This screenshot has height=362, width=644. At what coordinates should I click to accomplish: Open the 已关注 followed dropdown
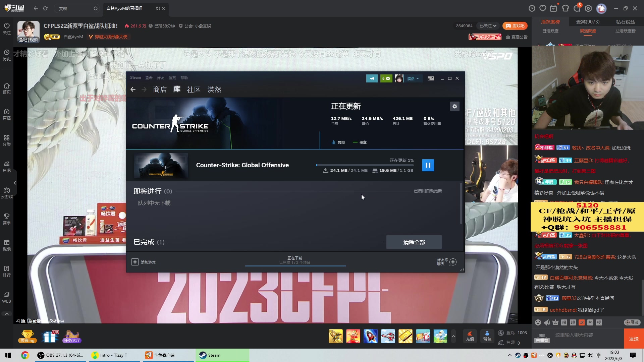click(x=488, y=26)
